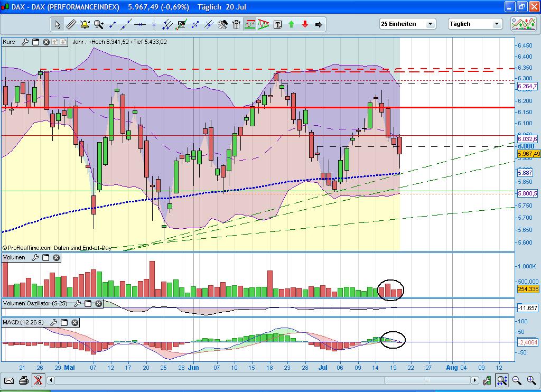Click the ProRealTime icon in title bar
The image size is (541, 392).
point(5,7)
